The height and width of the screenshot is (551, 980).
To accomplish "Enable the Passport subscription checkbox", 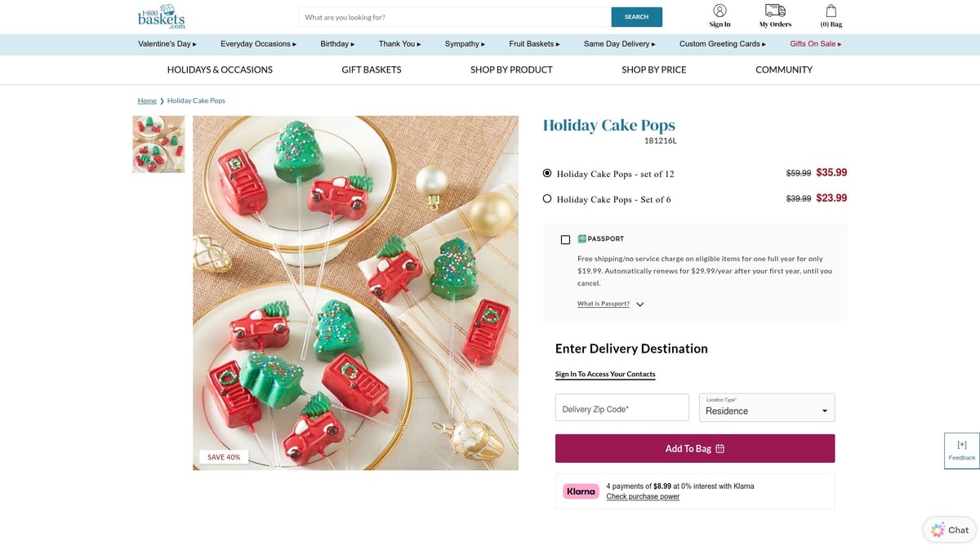I will point(565,239).
